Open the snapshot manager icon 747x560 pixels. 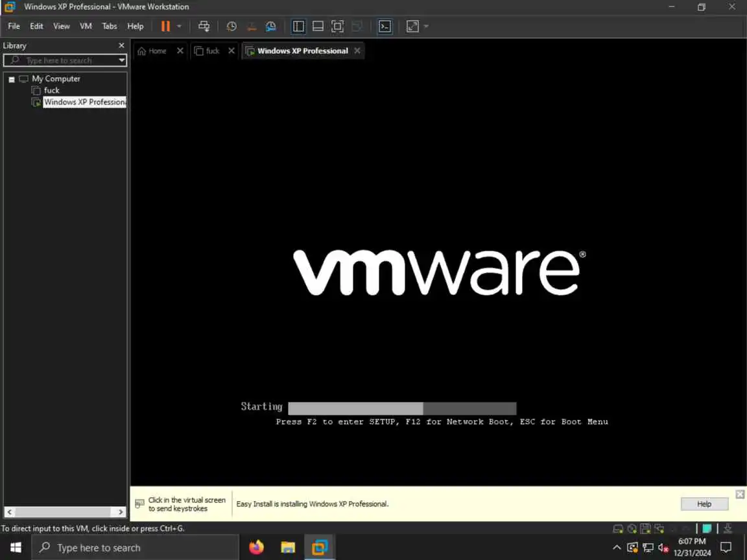(270, 26)
